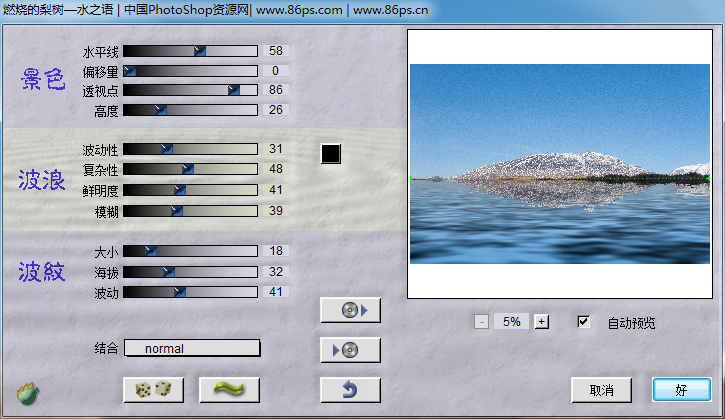The width and height of the screenshot is (725, 419).
Task: Click the 波浪 section heading
Action: click(42, 180)
